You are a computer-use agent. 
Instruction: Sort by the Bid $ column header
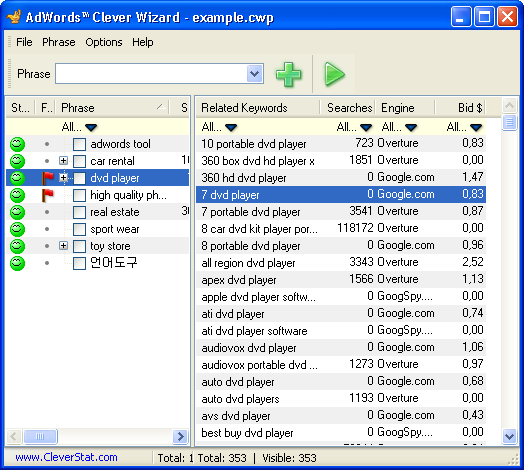point(460,108)
